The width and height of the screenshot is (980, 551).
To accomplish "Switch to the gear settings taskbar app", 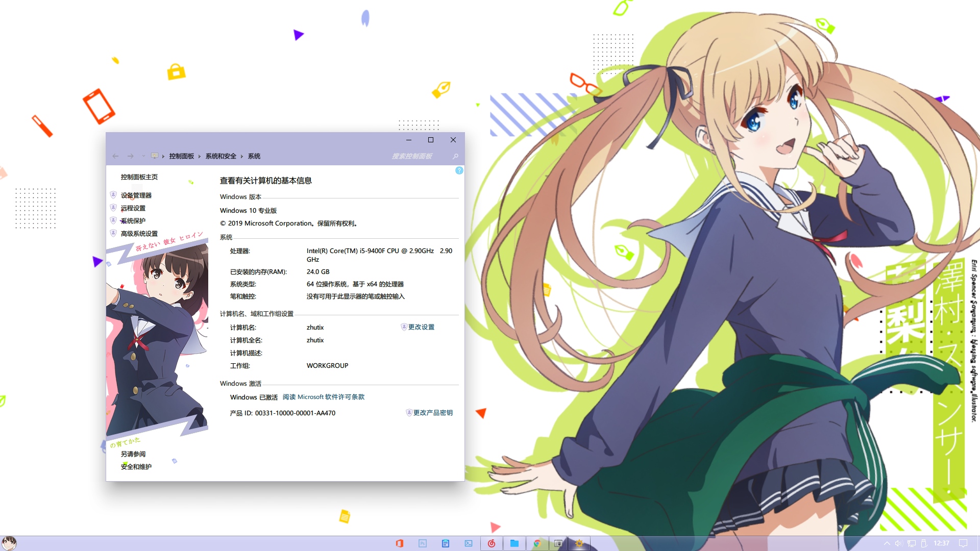I will coord(579,543).
